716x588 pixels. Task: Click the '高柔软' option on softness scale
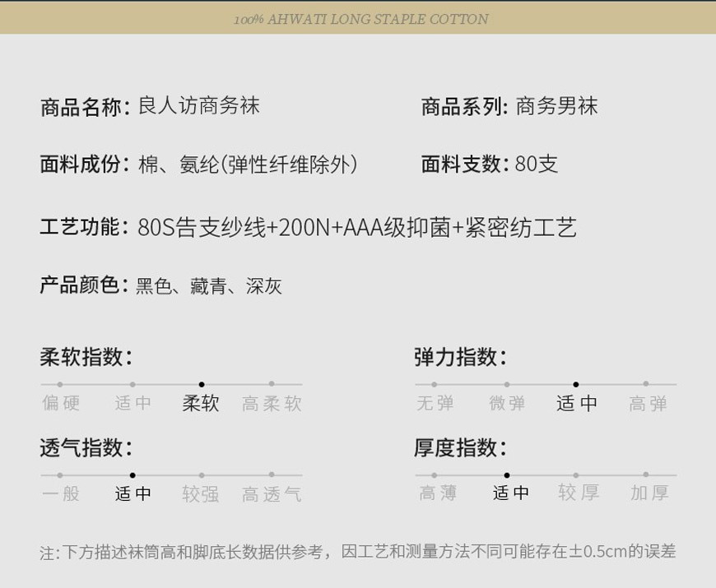click(x=272, y=404)
